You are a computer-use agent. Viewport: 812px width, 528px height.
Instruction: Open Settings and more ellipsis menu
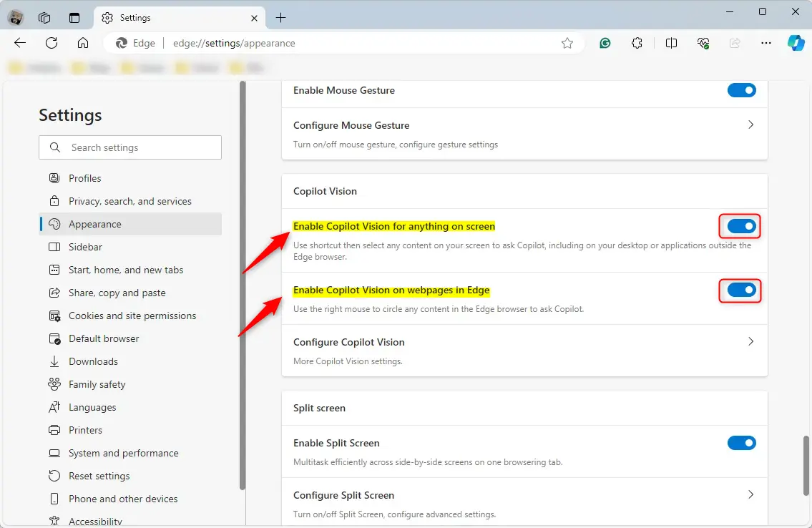pos(766,43)
